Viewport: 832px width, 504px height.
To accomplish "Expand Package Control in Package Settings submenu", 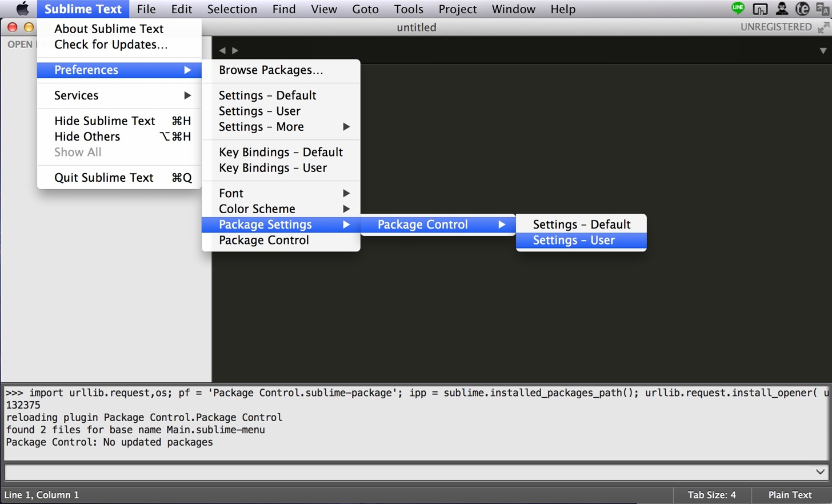I will (x=438, y=225).
